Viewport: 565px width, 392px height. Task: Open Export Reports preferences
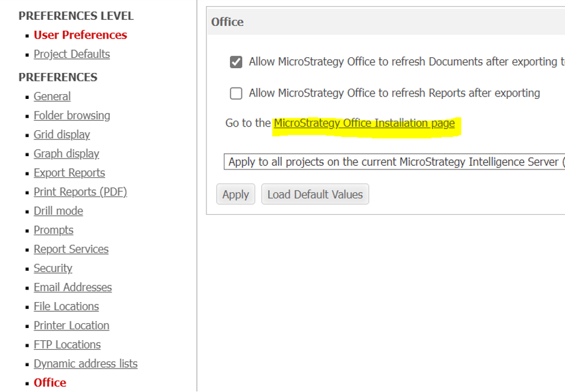[x=69, y=173]
